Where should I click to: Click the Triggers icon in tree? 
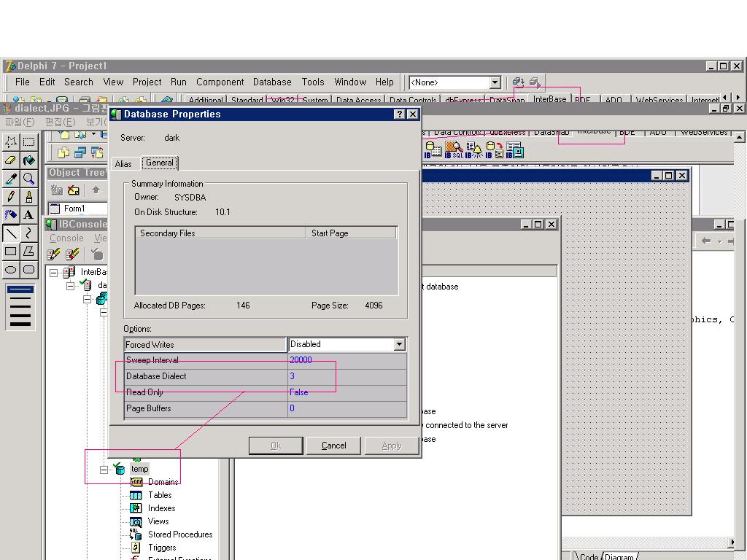pyautogui.click(x=136, y=548)
